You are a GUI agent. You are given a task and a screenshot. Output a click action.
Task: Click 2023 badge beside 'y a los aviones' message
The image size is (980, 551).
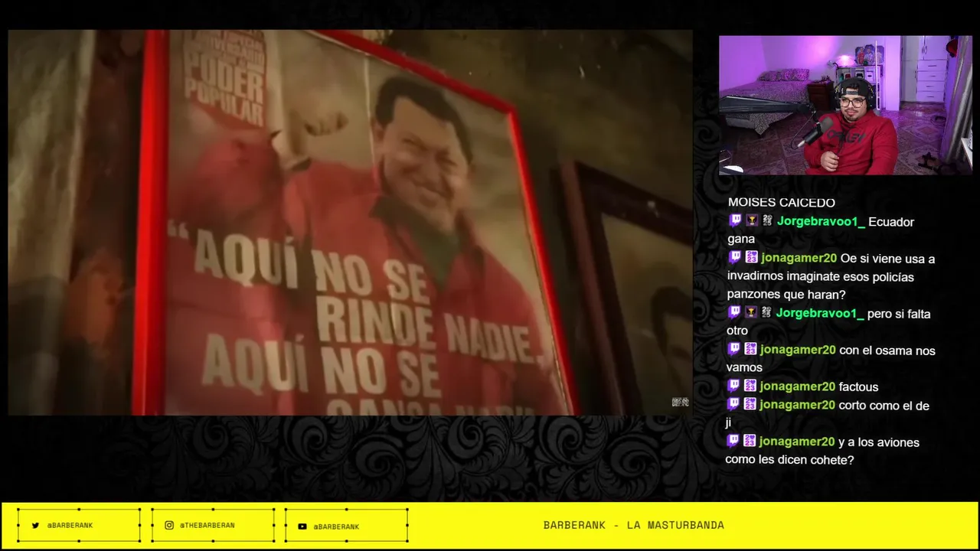coord(750,441)
